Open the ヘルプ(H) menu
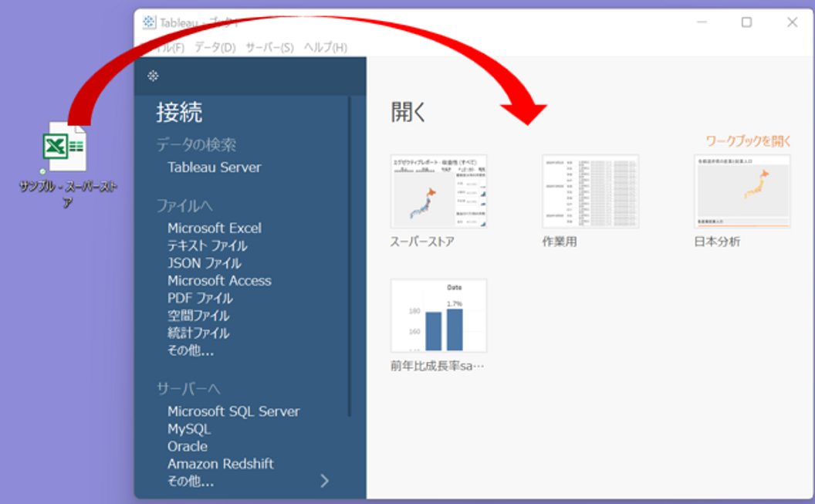815x504 pixels. (x=326, y=48)
